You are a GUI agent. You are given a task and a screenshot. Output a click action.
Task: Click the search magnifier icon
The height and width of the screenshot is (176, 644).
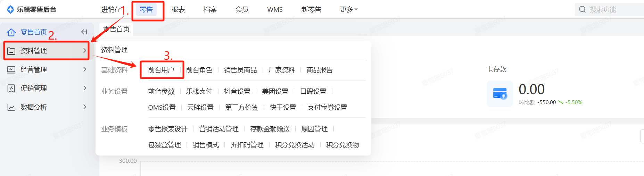[582, 9]
